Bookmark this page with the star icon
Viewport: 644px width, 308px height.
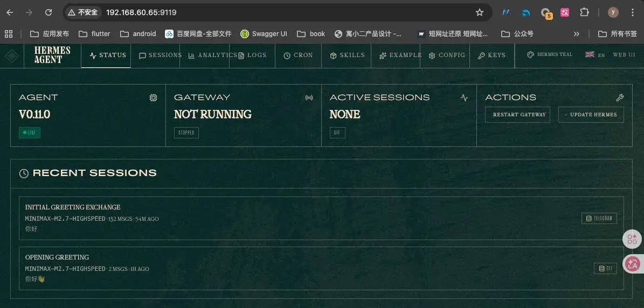479,12
